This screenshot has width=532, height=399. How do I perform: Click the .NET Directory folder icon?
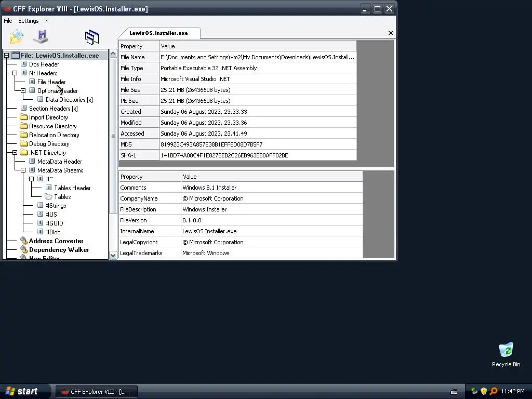[x=23, y=152]
